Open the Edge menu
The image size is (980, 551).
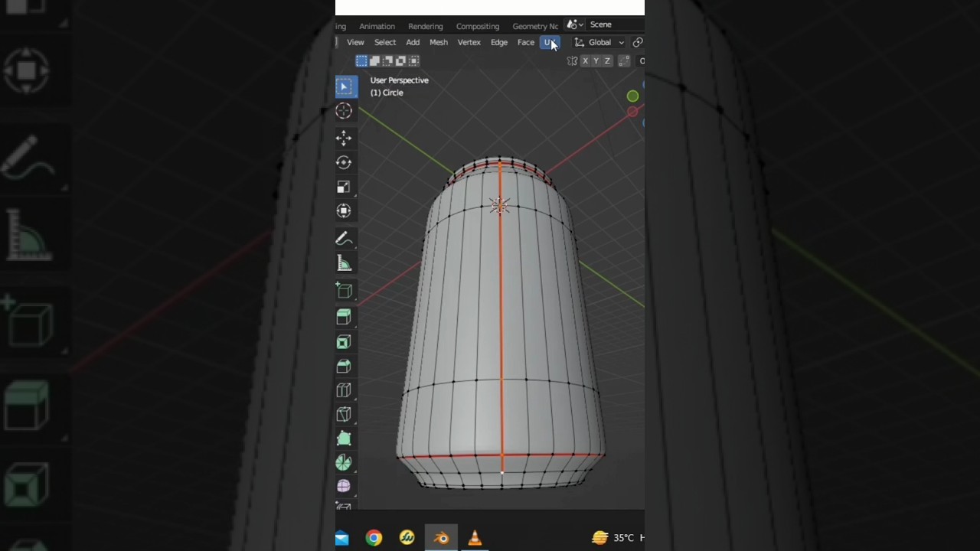[x=499, y=43]
